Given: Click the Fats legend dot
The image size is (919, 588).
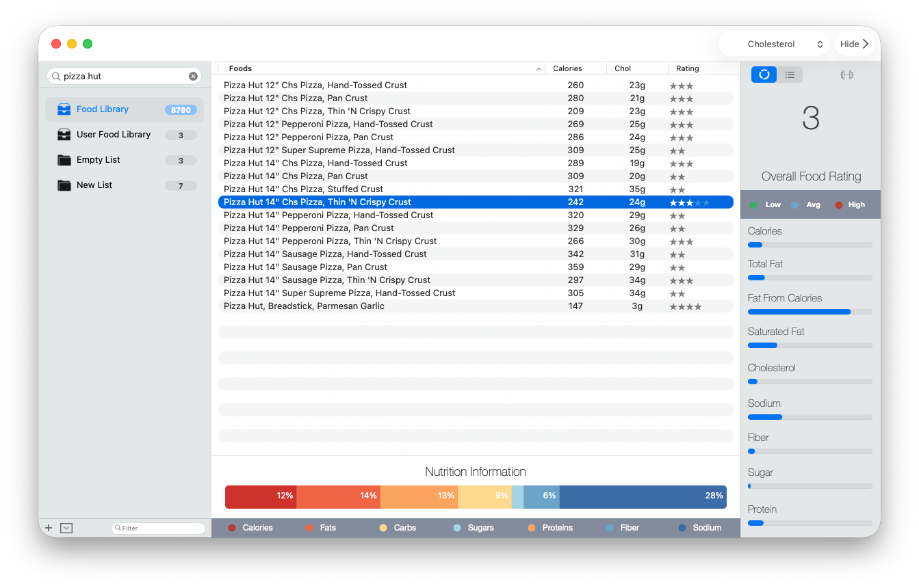Looking at the screenshot, I should [309, 528].
